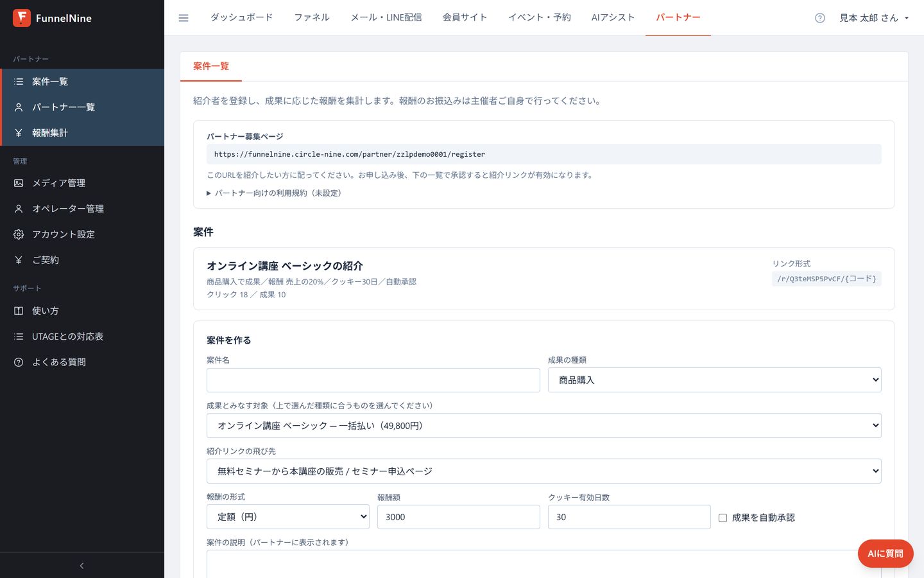Open パートナー一覧 in the sidebar
This screenshot has width=924, height=578.
(82, 107)
